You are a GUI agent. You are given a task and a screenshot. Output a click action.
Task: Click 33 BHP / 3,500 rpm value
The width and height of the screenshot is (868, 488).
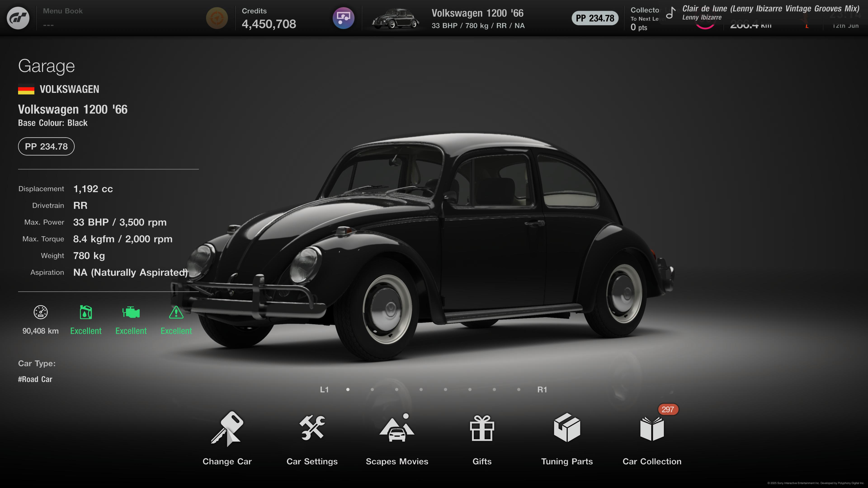(x=120, y=222)
